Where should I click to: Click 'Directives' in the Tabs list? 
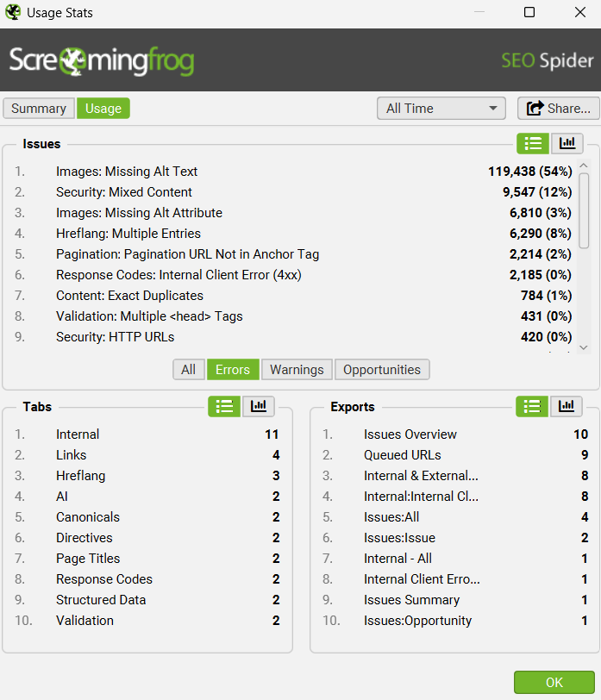tap(85, 538)
